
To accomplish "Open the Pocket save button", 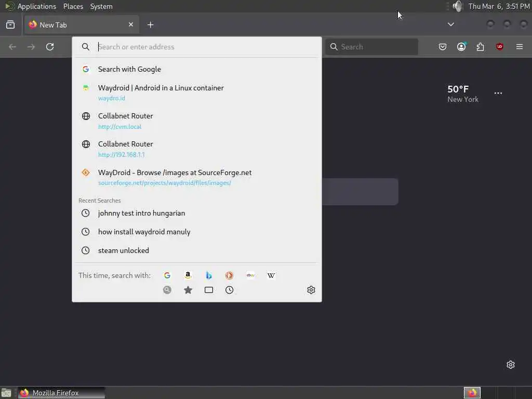I will pyautogui.click(x=443, y=47).
